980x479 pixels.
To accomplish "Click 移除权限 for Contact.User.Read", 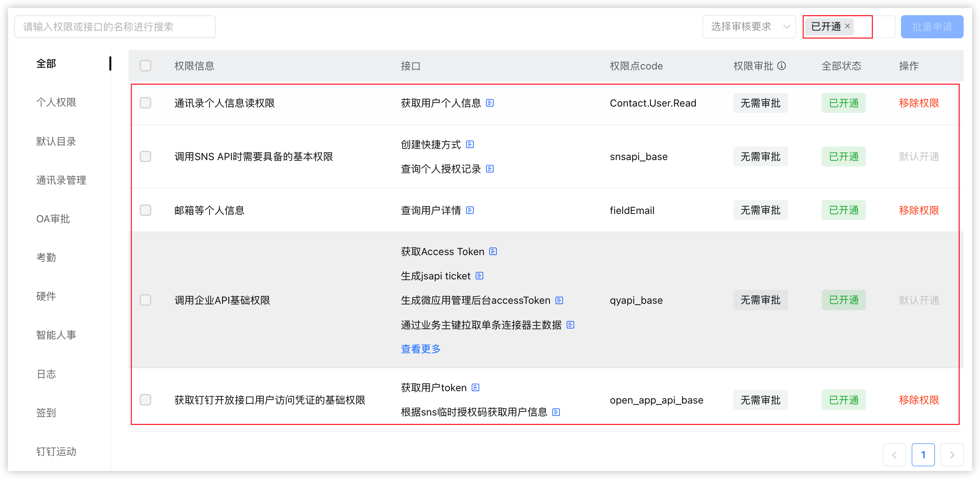I will coord(919,103).
